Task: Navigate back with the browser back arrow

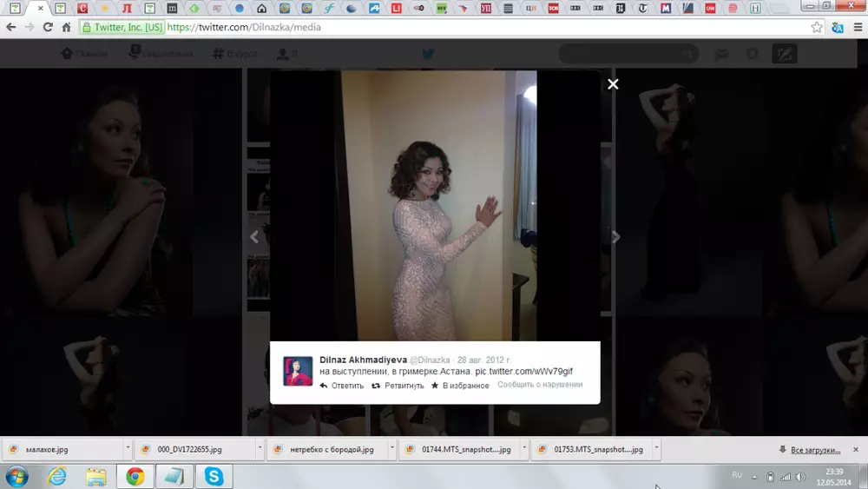Action: click(x=11, y=27)
